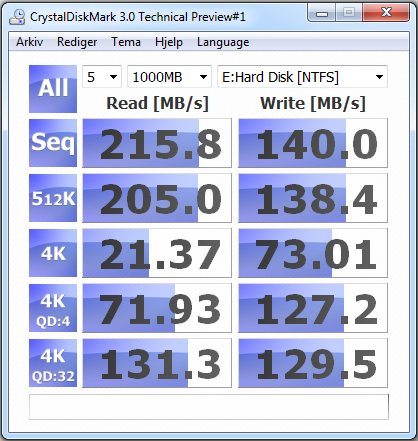Click the 4K write result 73.01

tap(313, 253)
